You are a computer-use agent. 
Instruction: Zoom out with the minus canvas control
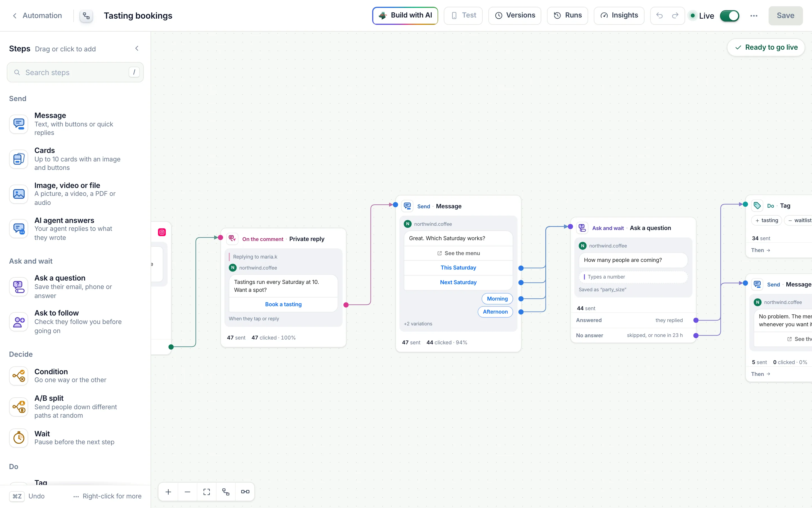pos(187,492)
